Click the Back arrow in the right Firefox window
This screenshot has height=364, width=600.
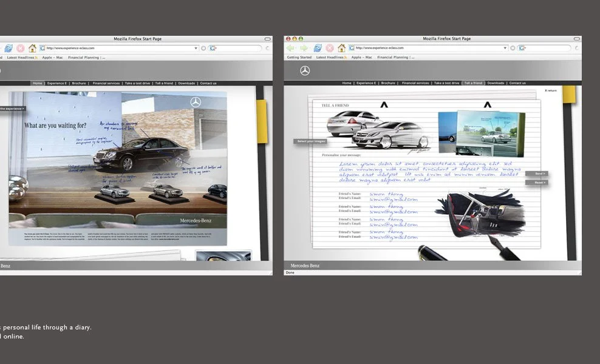point(290,48)
